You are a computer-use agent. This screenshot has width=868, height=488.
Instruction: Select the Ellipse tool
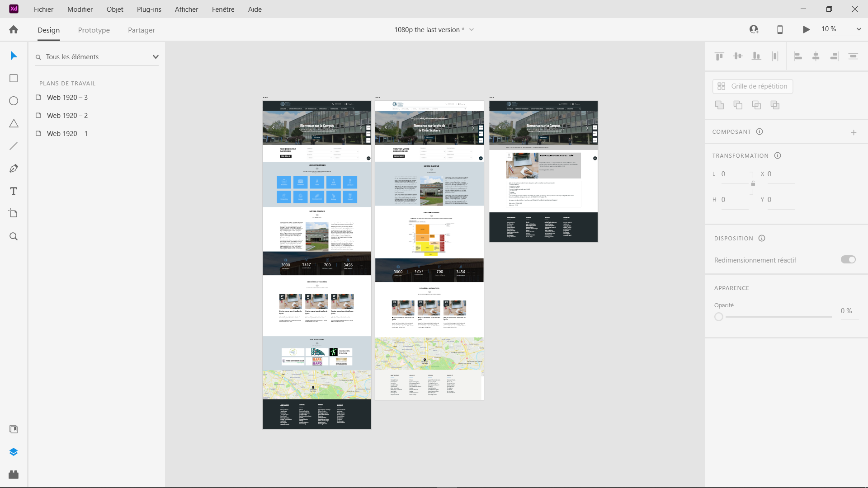(14, 101)
